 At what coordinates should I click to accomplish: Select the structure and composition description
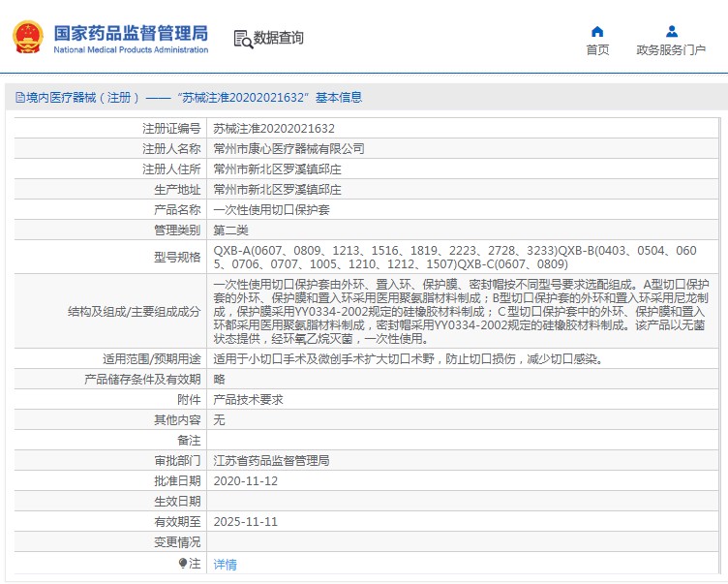(x=461, y=311)
